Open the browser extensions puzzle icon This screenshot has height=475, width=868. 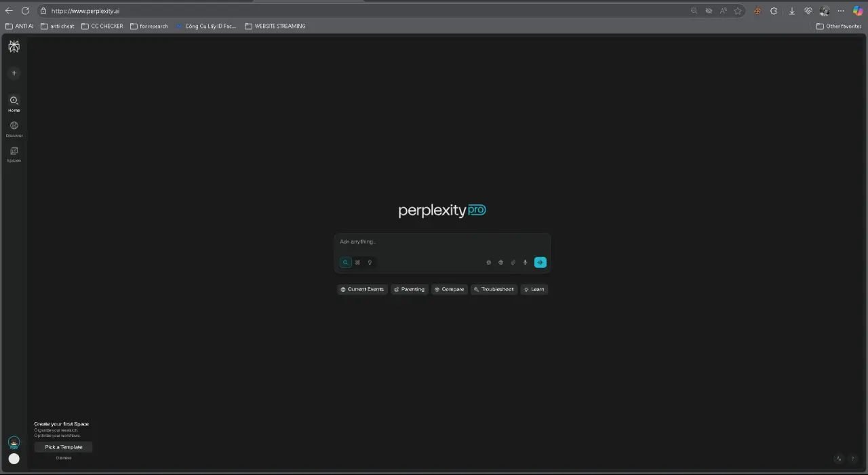coord(774,11)
